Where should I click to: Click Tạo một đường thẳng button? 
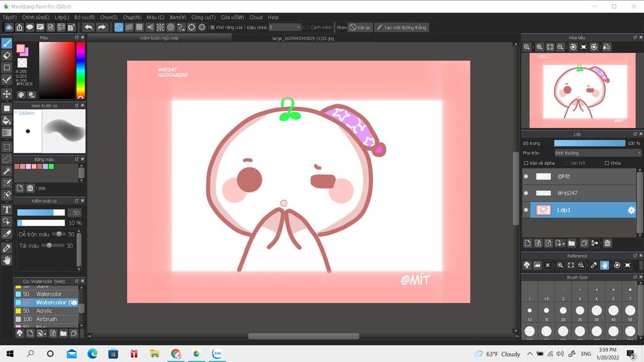click(402, 28)
